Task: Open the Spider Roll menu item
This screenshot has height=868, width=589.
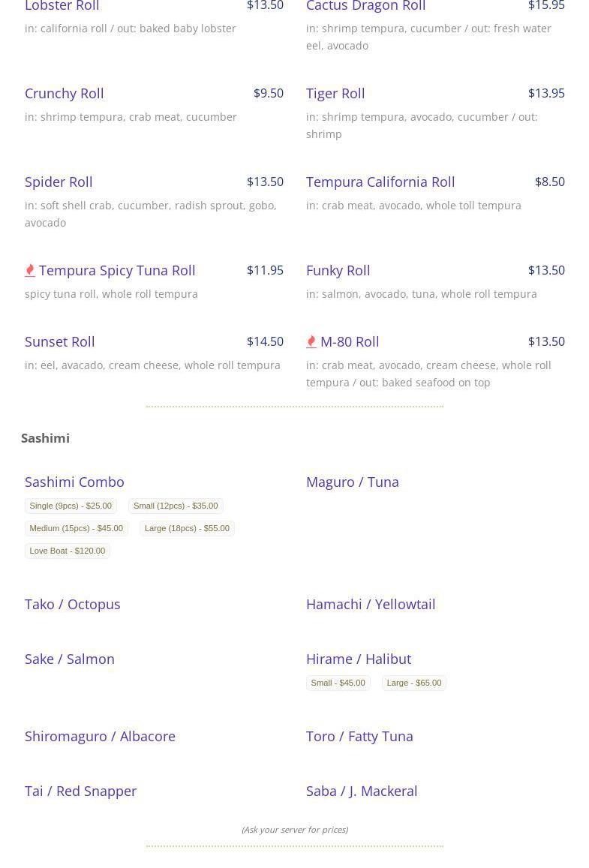Action: [59, 182]
